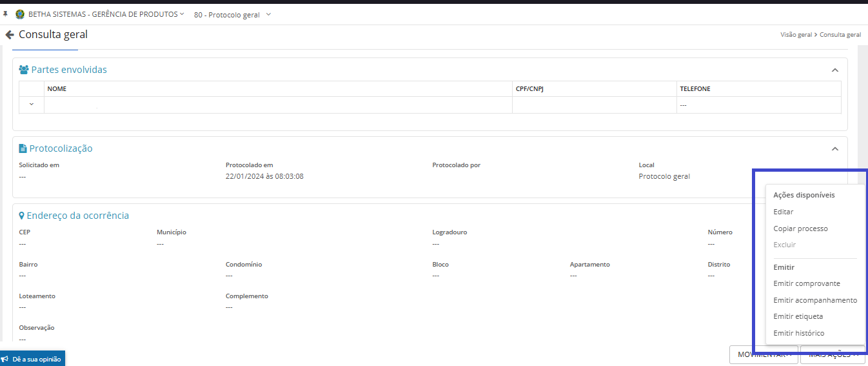Click the Partes envolvidas people icon

[x=24, y=70]
